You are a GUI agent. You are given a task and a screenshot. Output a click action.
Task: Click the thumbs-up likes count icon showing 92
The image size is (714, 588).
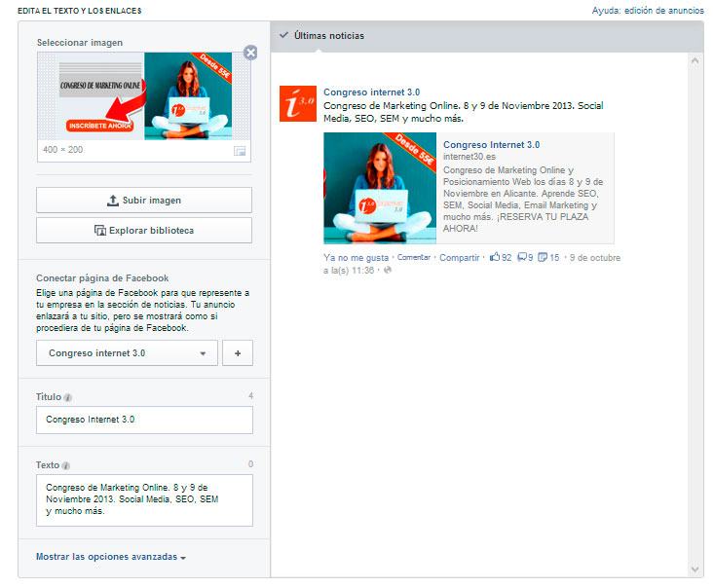[x=495, y=257]
